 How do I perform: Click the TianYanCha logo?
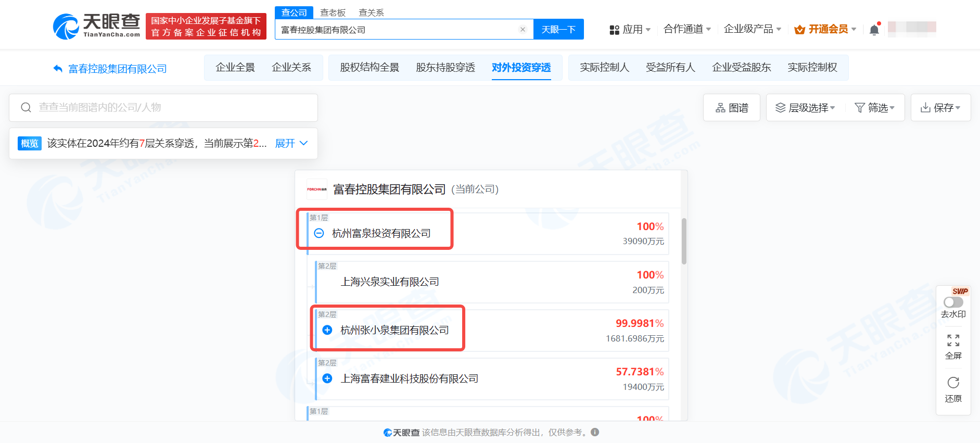point(97,26)
